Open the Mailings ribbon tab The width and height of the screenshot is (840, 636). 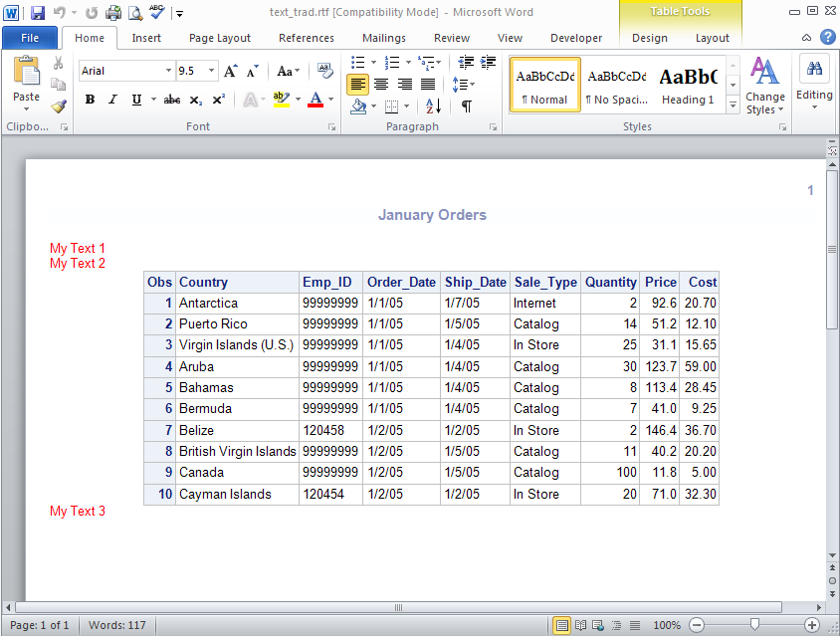point(383,38)
